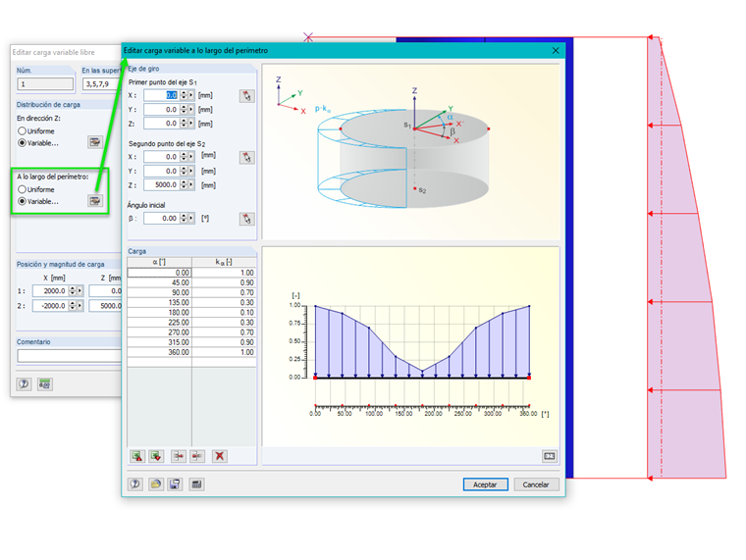
Task: Select Uniforme along the perimeter
Action: point(22,189)
